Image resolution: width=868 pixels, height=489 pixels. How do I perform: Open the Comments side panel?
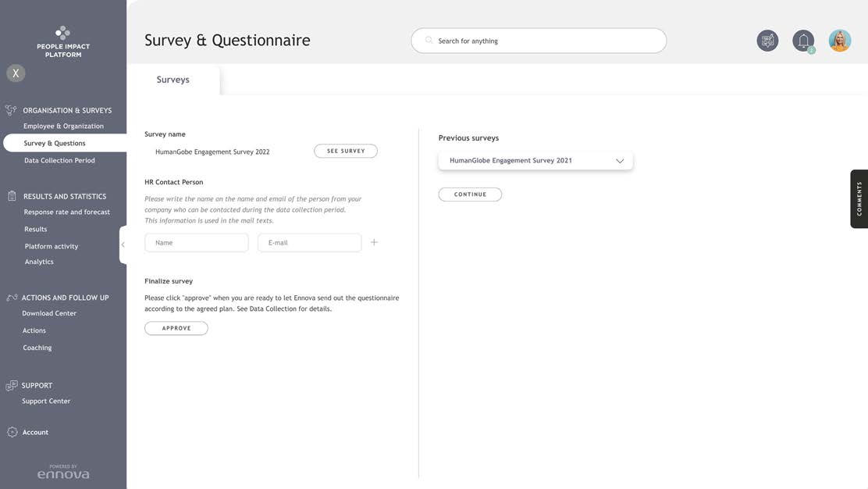click(859, 198)
